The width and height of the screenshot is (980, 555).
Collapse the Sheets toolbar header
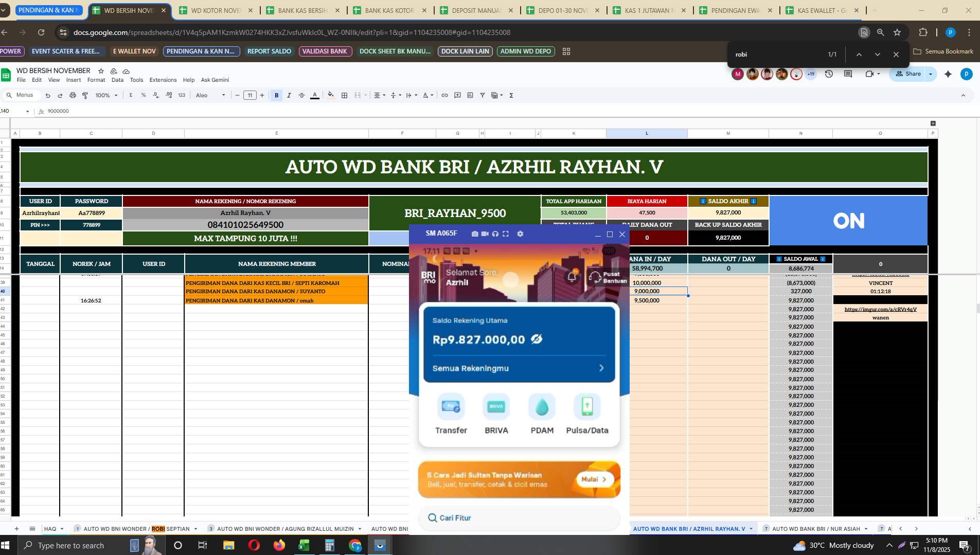pos(964,95)
